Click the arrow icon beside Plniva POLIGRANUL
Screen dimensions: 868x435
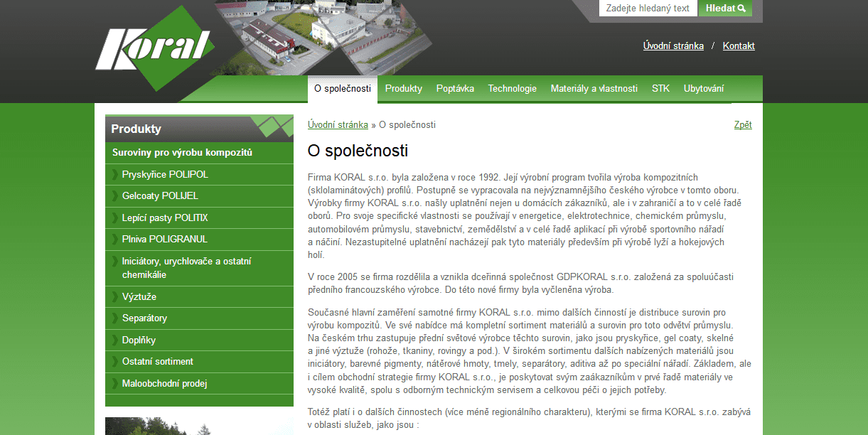[114, 239]
